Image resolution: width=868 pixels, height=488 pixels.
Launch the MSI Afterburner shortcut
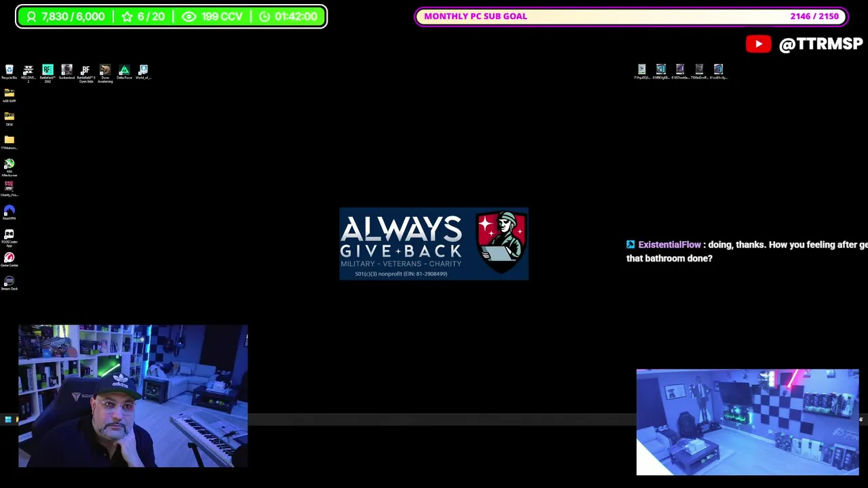point(9,167)
